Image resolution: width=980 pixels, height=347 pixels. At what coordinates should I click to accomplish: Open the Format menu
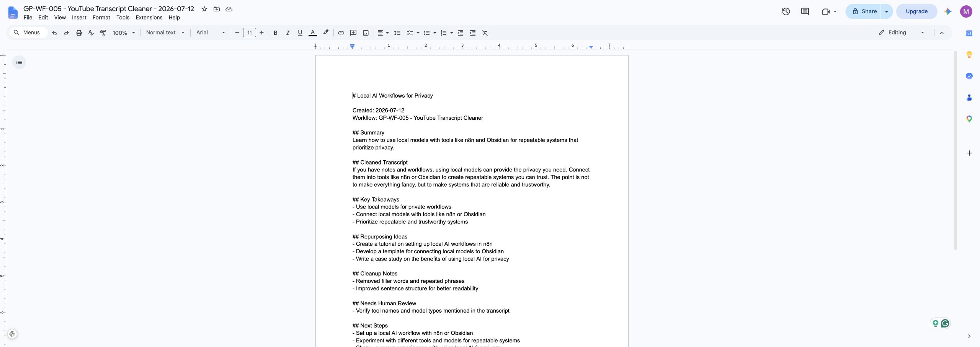click(x=101, y=18)
